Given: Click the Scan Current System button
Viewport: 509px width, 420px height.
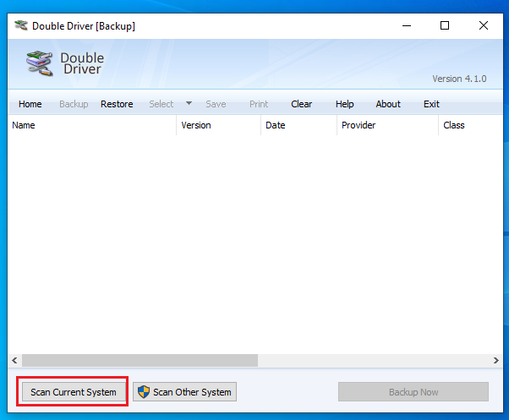Looking at the screenshot, I should click(74, 392).
